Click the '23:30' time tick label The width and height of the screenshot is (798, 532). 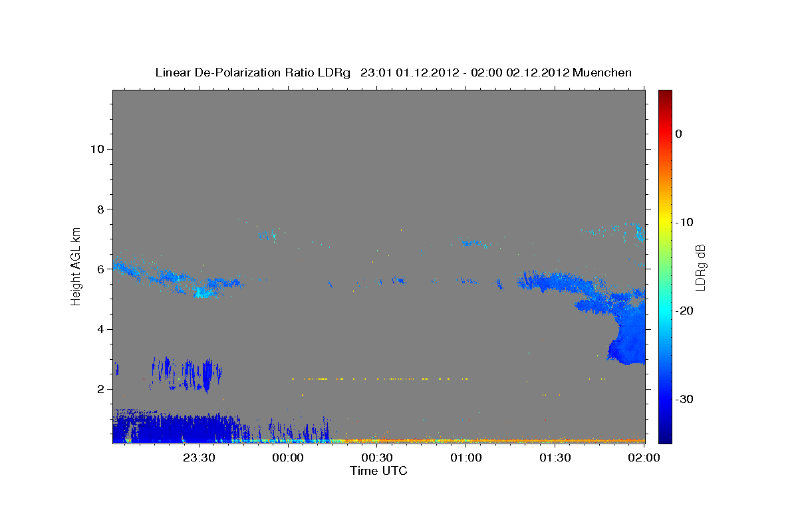[199, 458]
